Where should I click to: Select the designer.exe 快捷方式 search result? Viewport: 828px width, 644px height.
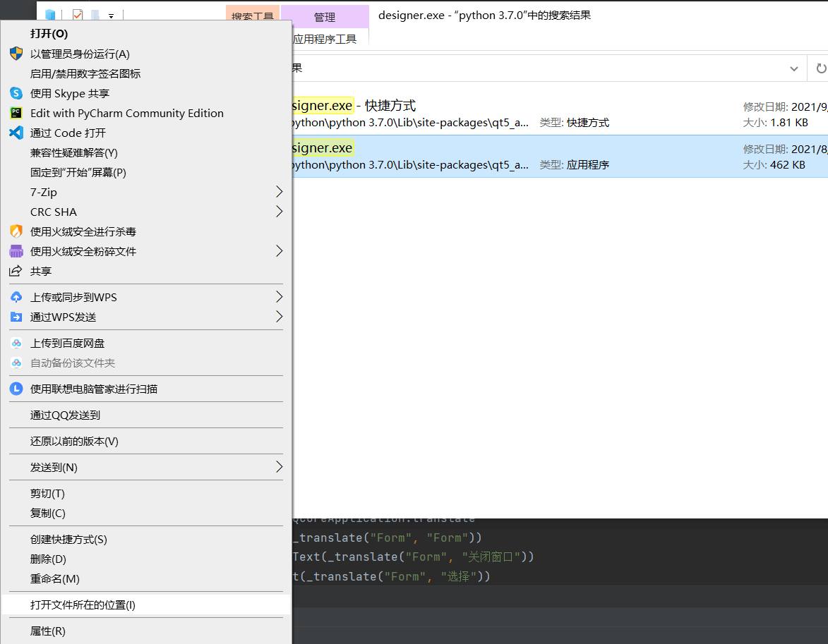[560, 114]
